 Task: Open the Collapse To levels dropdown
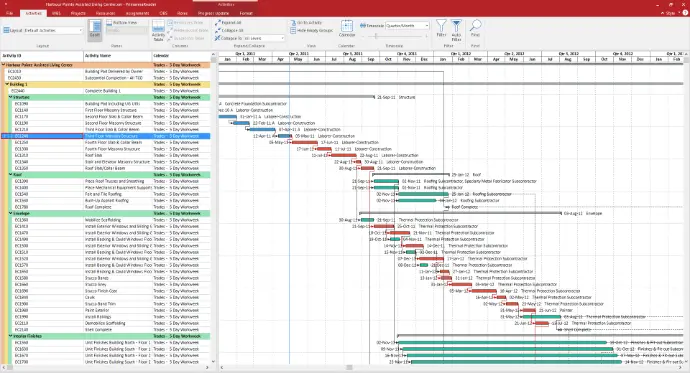point(264,38)
